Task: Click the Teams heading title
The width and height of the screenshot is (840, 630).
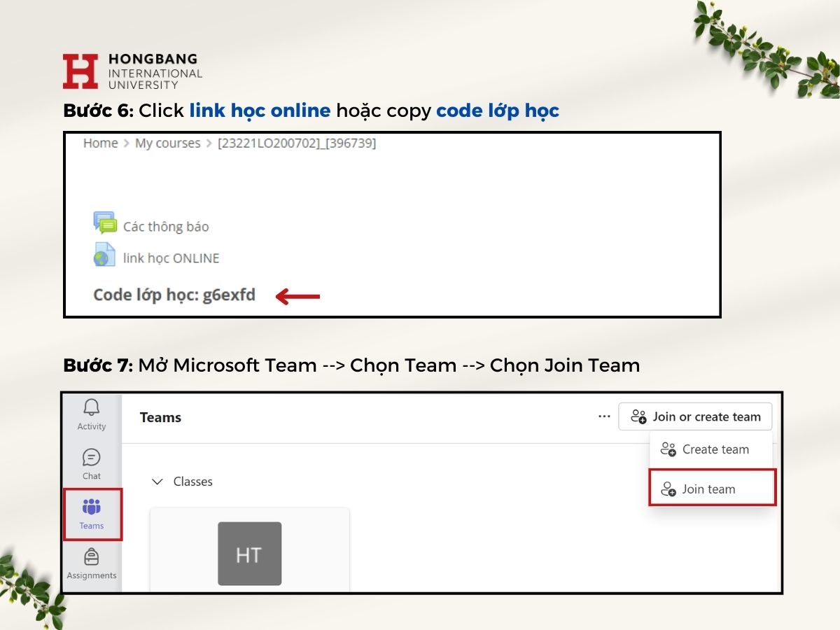Action: (160, 417)
